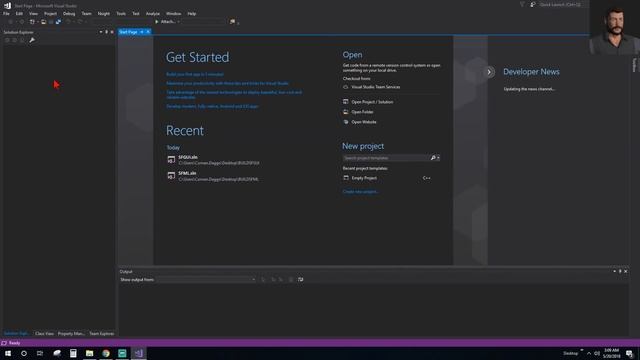640x360 pixels.
Task: Switch to the Team Explorer tab
Action: (x=102, y=334)
